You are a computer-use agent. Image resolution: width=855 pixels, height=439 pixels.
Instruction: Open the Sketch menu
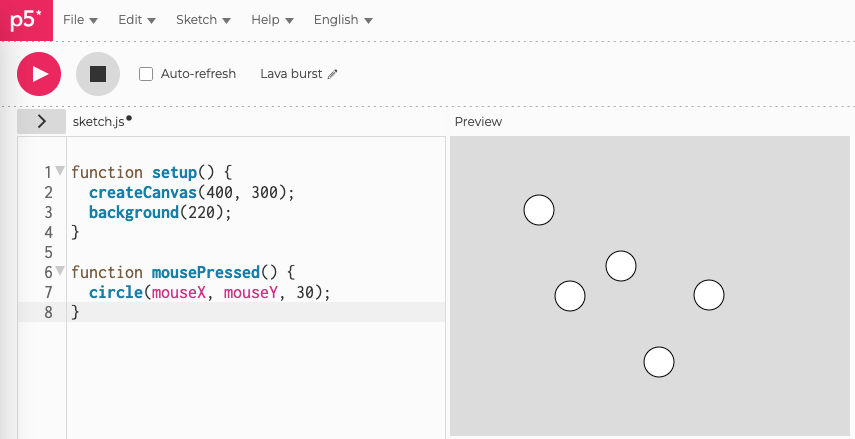pyautogui.click(x=203, y=20)
